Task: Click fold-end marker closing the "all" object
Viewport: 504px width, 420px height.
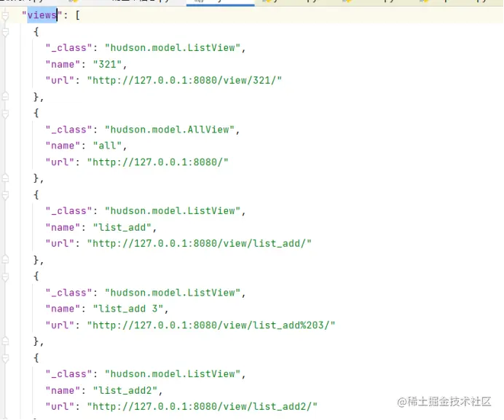Action: coord(5,178)
